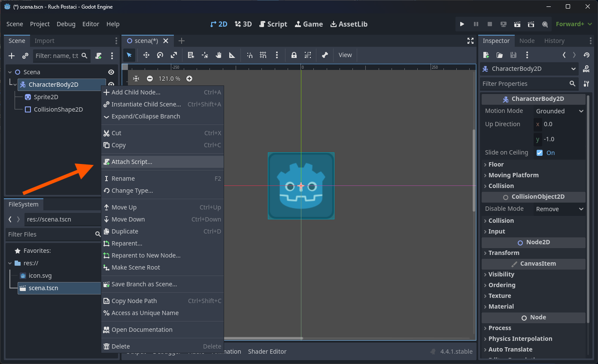Click the list-select tool icon in viewport toolbar
The height and width of the screenshot is (364, 598).
[191, 55]
